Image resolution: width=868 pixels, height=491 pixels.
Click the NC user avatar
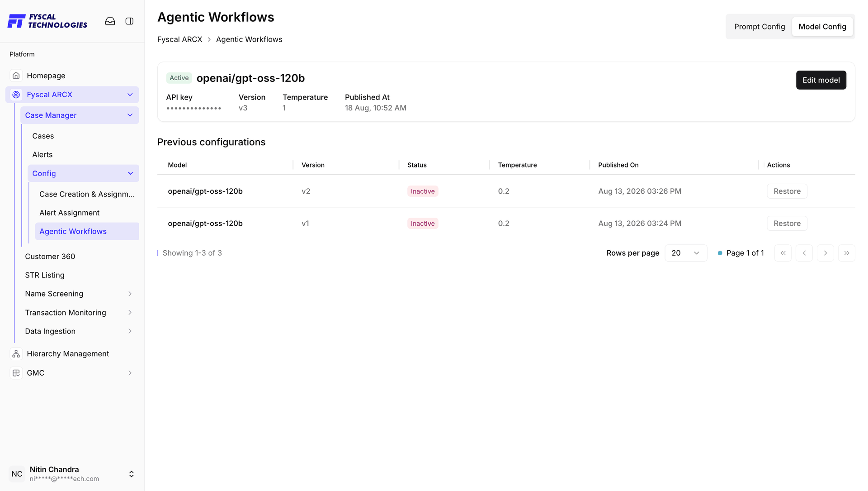[17, 474]
